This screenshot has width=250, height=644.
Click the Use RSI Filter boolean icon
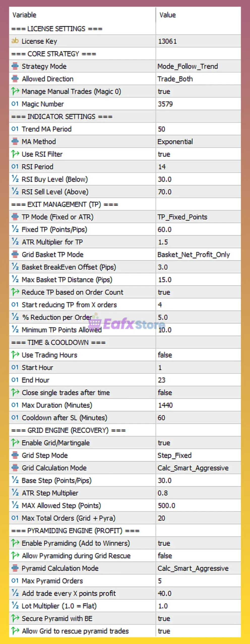pyautogui.click(x=15, y=154)
